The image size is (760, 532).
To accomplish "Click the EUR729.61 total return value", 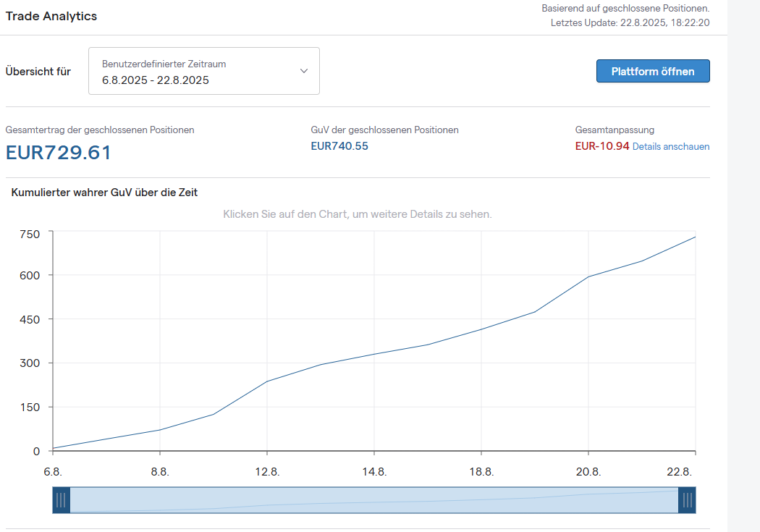I will click(59, 153).
